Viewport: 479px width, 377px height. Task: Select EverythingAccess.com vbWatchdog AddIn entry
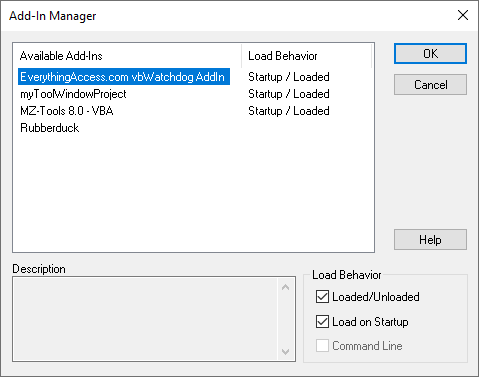pyautogui.click(x=124, y=77)
